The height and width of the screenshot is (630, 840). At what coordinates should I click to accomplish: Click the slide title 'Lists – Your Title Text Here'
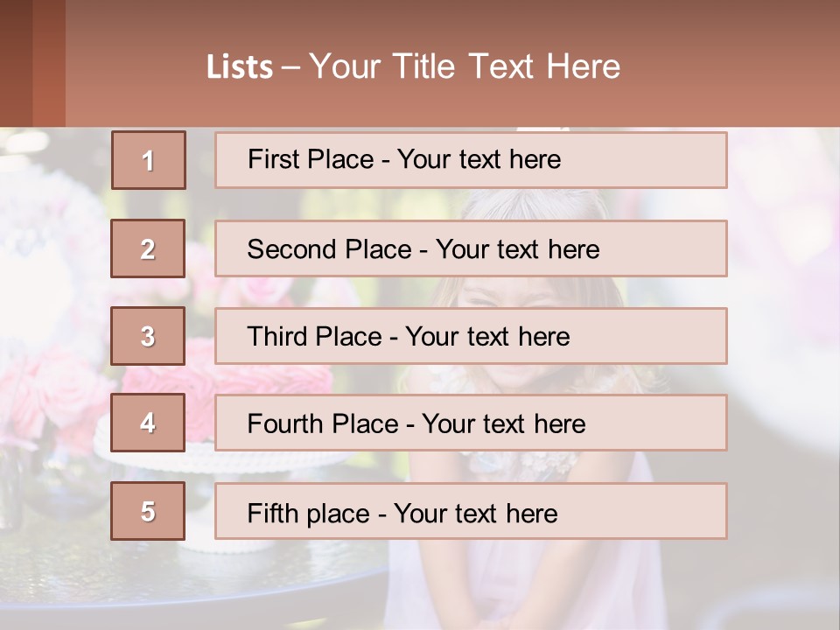tap(413, 66)
